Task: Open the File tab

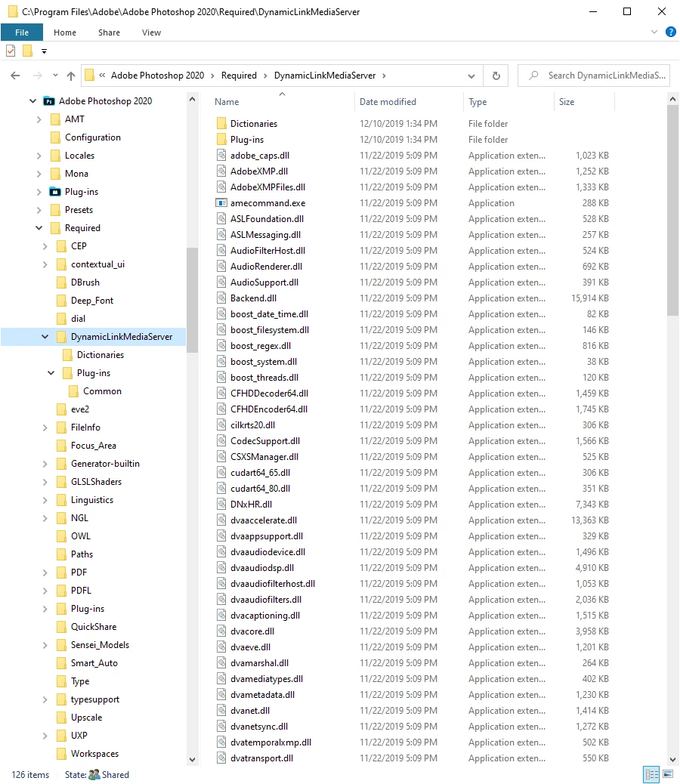Action: click(x=22, y=32)
